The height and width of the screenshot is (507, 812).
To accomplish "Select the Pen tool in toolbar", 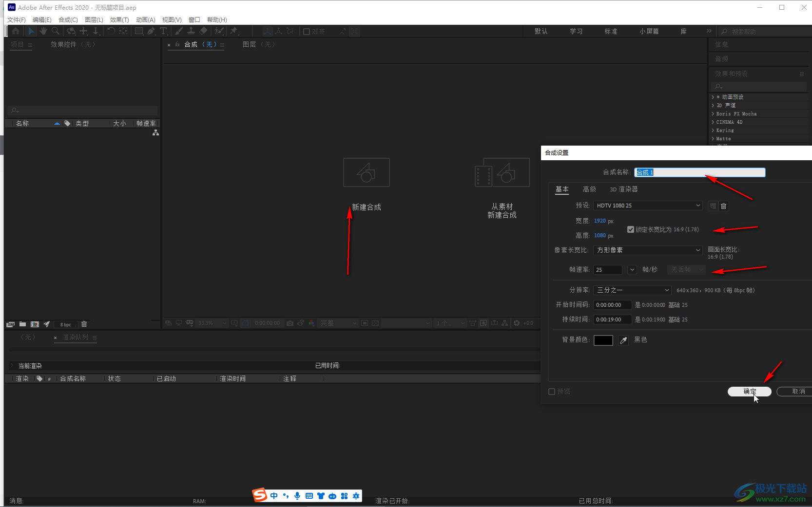I will [151, 31].
